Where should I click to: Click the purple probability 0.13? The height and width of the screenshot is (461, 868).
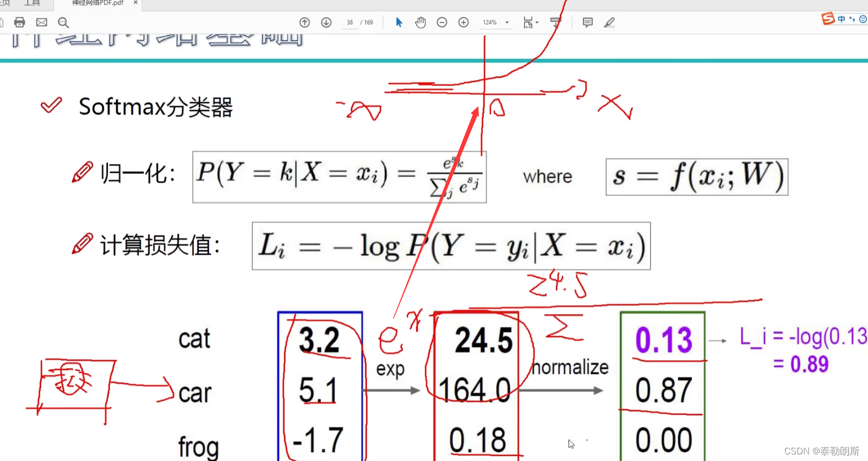(664, 340)
